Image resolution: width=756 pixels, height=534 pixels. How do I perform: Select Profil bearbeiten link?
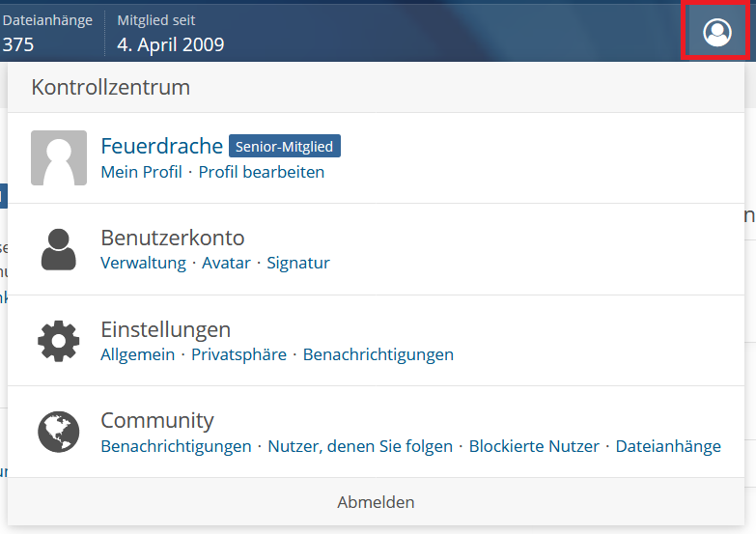(262, 172)
